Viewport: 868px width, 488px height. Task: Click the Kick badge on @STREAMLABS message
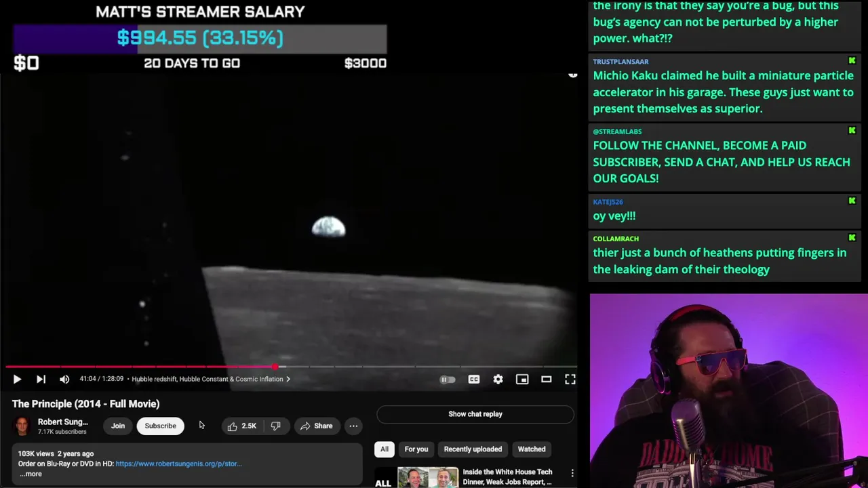click(x=852, y=131)
